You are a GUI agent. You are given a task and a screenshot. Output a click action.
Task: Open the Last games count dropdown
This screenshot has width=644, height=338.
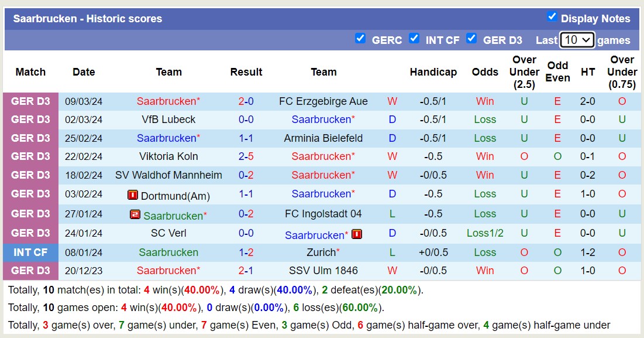[x=577, y=39]
